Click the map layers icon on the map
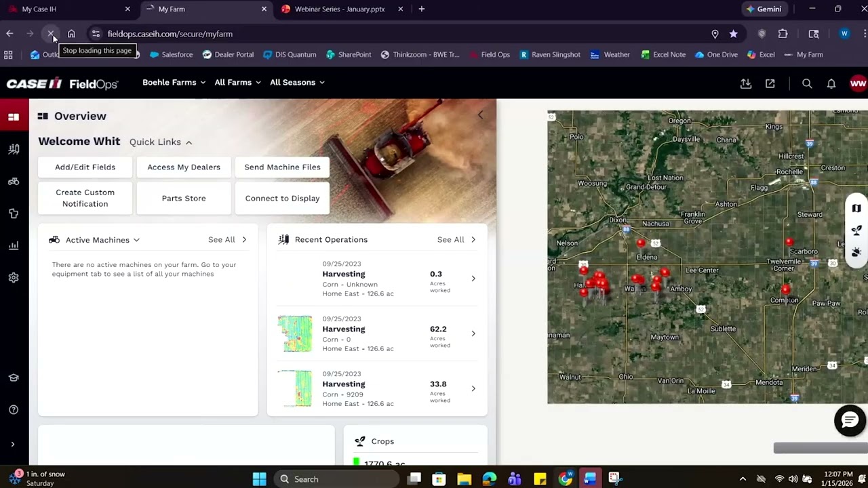 coord(856,208)
